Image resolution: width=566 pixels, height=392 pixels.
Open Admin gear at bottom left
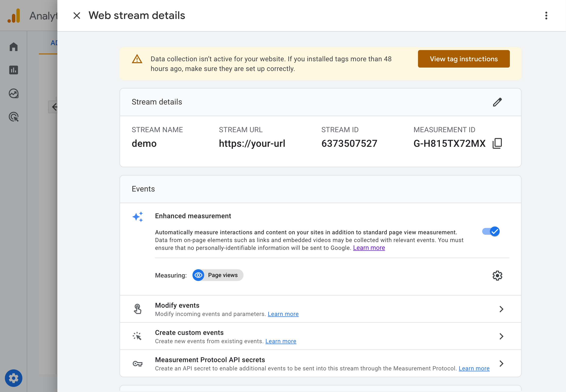click(14, 378)
